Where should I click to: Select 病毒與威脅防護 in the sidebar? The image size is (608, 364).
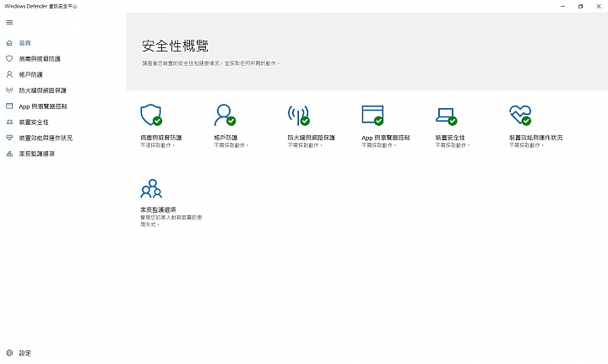[40, 59]
